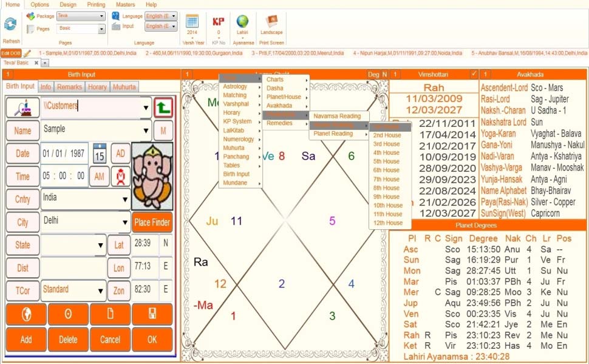Click the new document icon above Cancel
Screen dimensions: 589x364
(x=110, y=314)
